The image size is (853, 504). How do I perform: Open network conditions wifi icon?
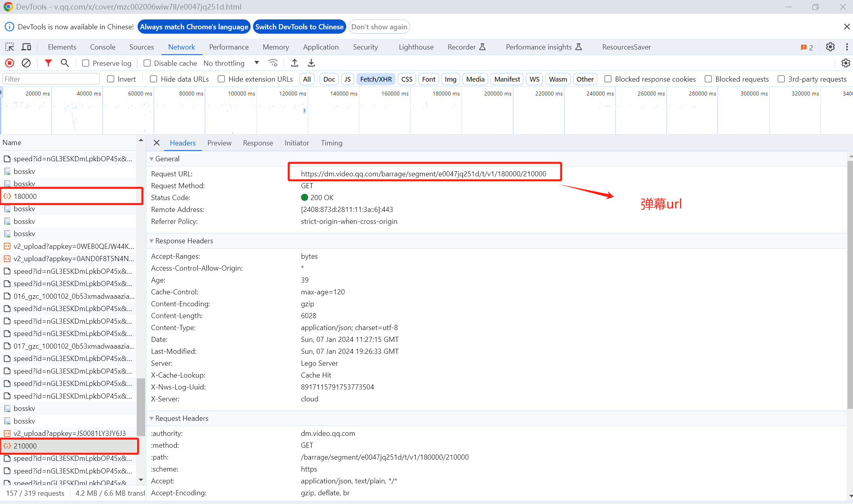coord(273,63)
